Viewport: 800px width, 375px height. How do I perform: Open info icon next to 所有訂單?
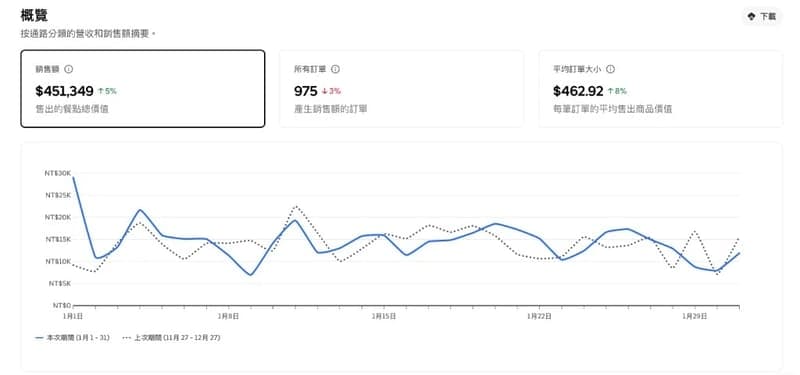point(335,69)
